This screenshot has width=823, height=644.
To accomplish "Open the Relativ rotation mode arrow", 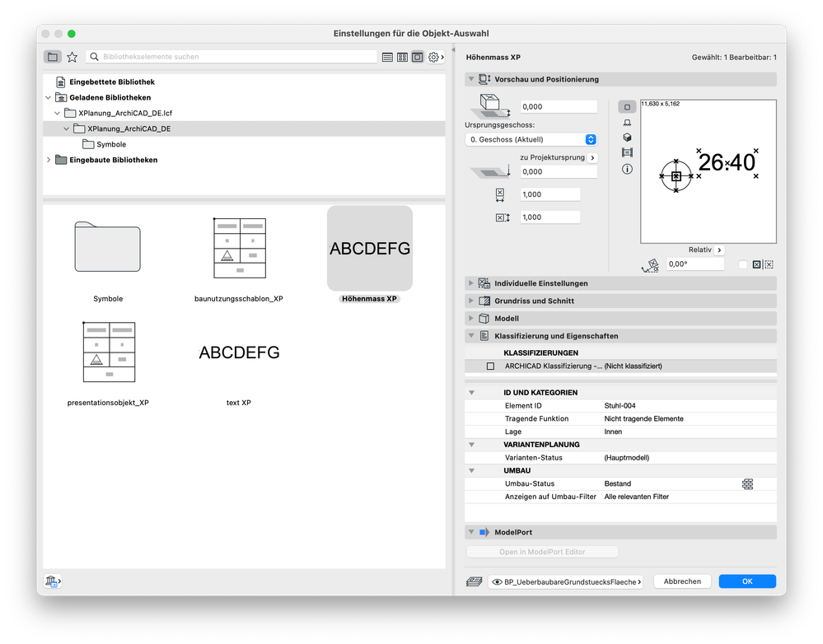I will 719,250.
